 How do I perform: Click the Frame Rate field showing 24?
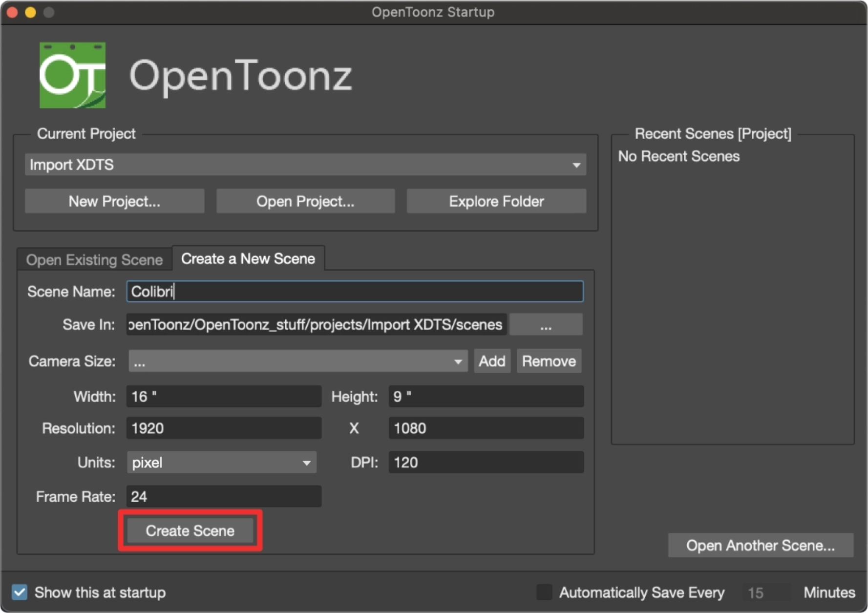point(224,496)
